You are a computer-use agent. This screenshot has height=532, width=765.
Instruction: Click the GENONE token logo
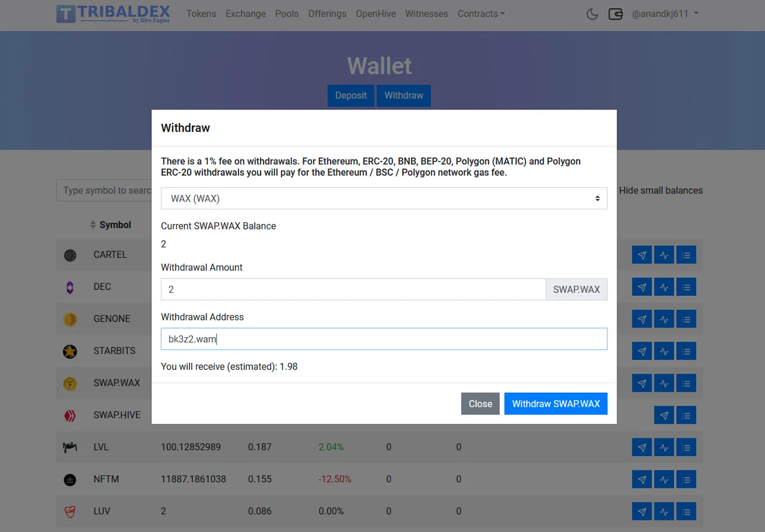coord(70,319)
